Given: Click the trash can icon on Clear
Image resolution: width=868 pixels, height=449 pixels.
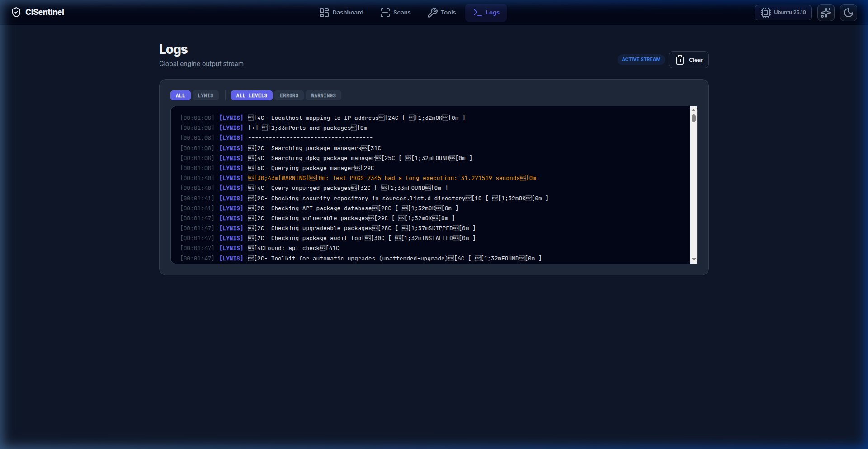Looking at the screenshot, I should click(679, 60).
